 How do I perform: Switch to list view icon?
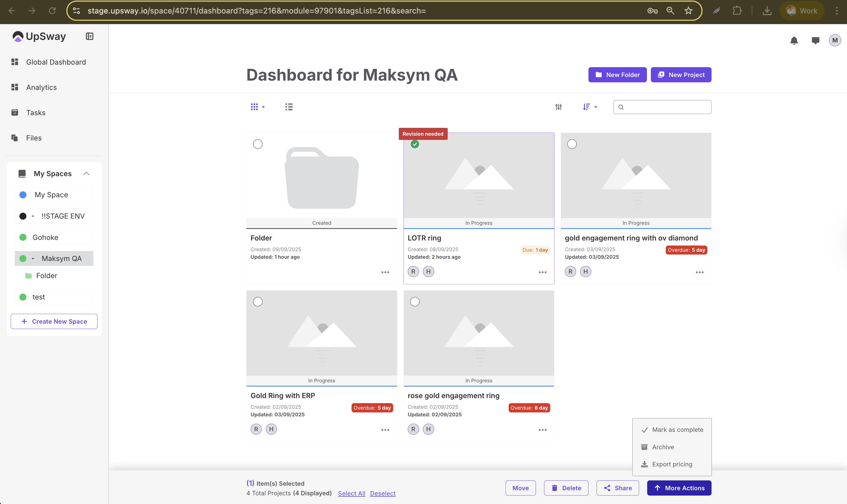[x=289, y=107]
